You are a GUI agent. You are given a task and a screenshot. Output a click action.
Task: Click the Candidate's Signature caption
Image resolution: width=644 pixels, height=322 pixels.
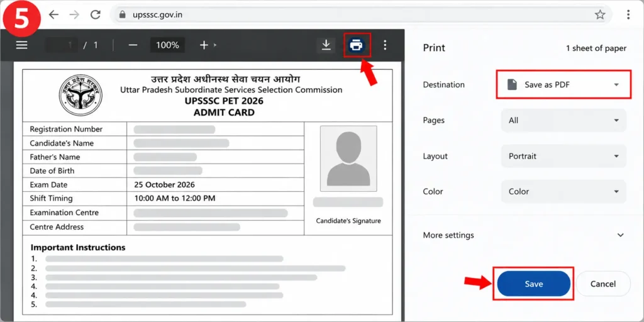348,221
